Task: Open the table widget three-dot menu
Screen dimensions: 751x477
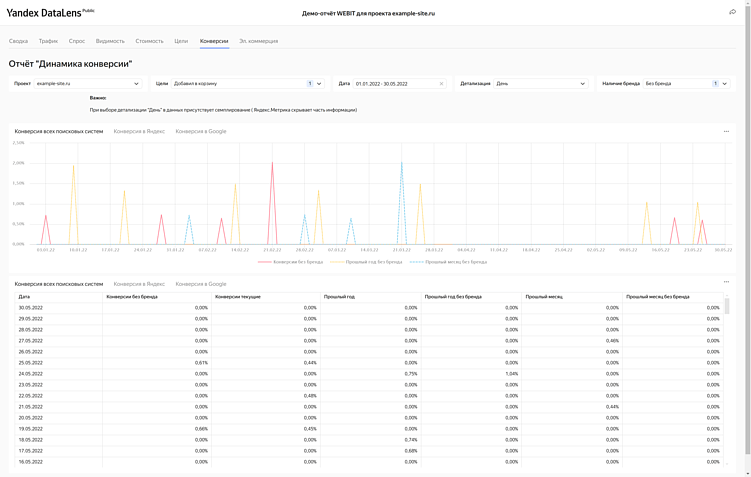Action: coord(726,283)
